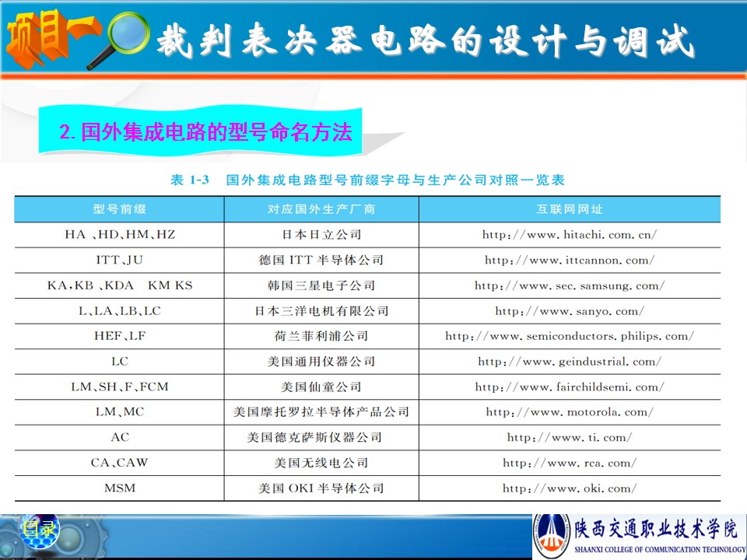The width and height of the screenshot is (747, 560).
Task: Click the section heading 国外集成电路的型号命名方法
Action: [205, 131]
